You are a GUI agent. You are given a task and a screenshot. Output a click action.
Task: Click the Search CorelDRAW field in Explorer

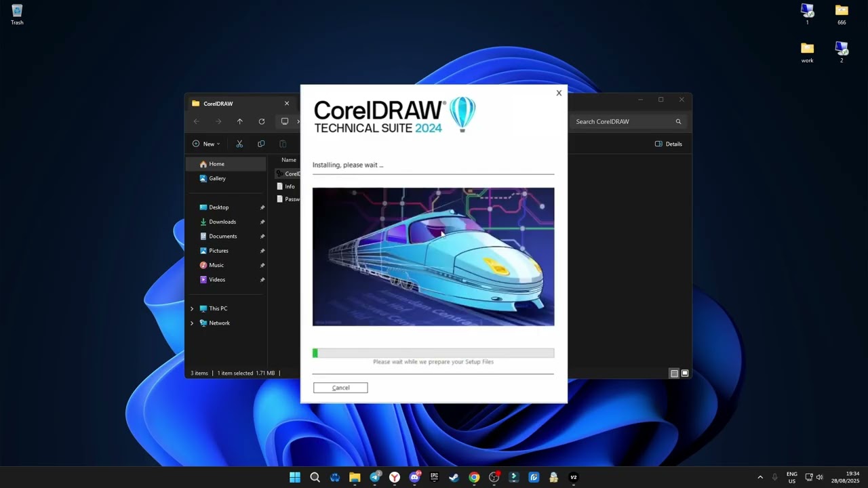[628, 121]
